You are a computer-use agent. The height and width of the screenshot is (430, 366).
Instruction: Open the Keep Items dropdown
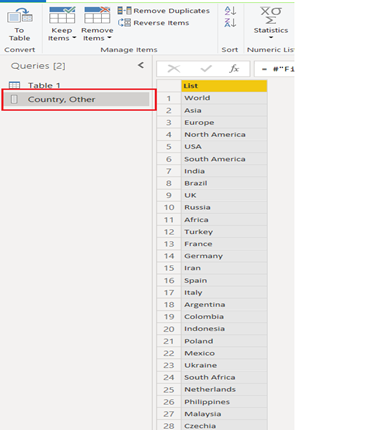pyautogui.click(x=62, y=24)
